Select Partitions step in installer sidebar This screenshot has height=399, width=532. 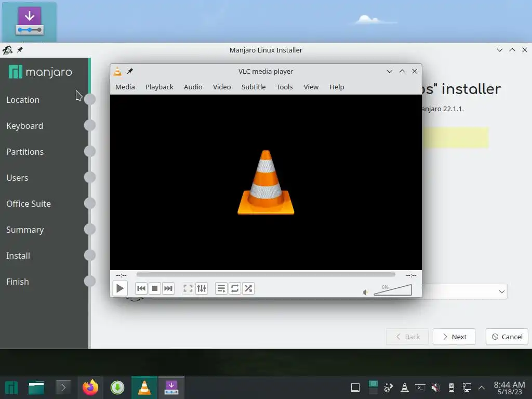[x=25, y=152]
